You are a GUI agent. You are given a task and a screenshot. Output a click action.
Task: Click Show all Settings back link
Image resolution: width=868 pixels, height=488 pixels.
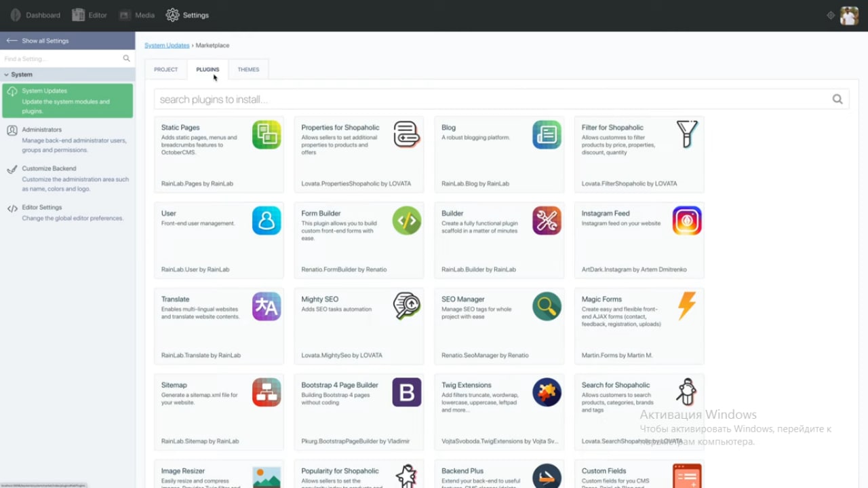(x=38, y=41)
